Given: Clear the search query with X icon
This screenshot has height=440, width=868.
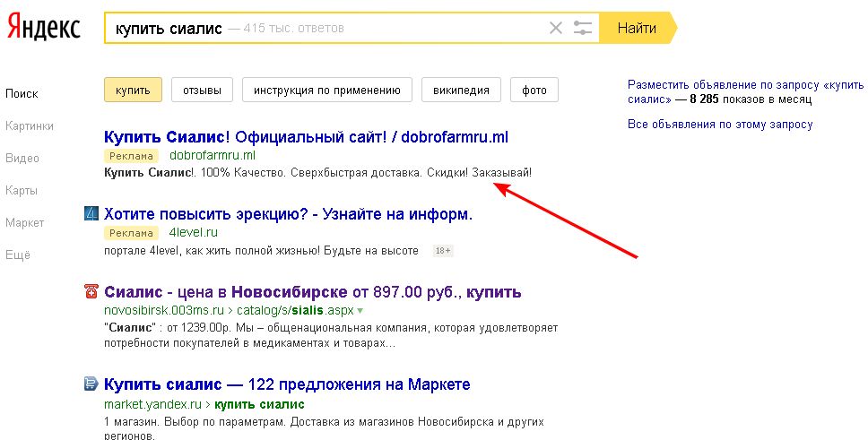Looking at the screenshot, I should pyautogui.click(x=556, y=29).
